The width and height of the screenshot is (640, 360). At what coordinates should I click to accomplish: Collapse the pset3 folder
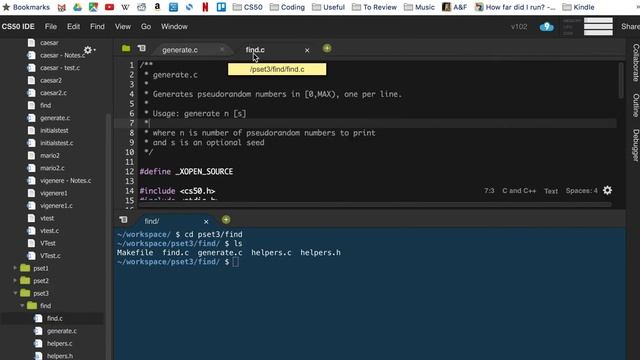(15, 293)
